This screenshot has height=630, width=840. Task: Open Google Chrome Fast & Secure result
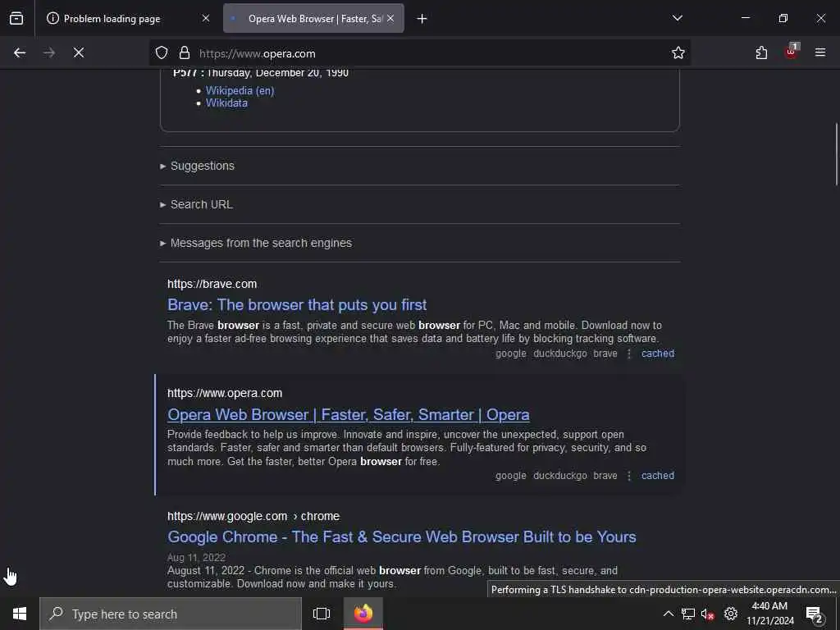(x=402, y=536)
